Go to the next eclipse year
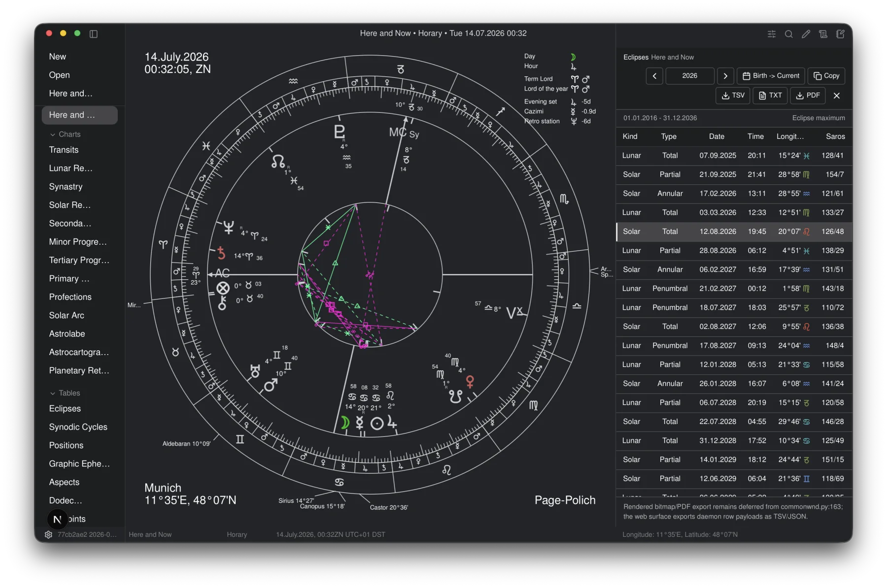This screenshot has width=887, height=588. coord(725,76)
